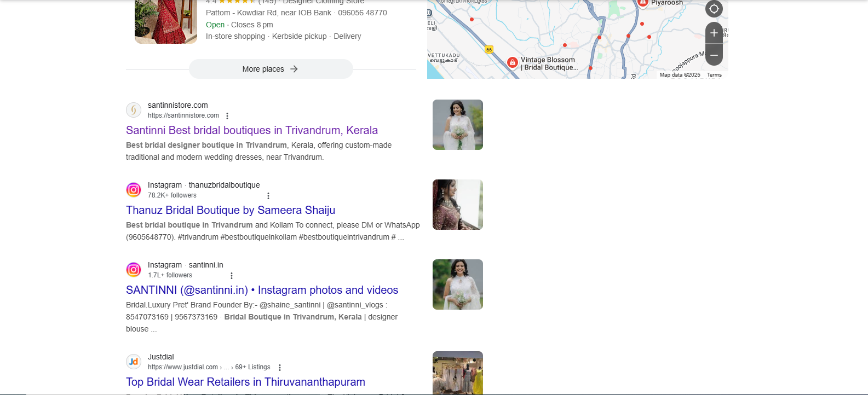Open options menu for santinnistore.com result

227,116
